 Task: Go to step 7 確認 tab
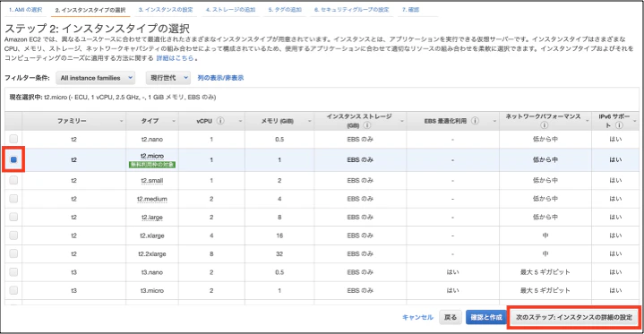(x=411, y=10)
